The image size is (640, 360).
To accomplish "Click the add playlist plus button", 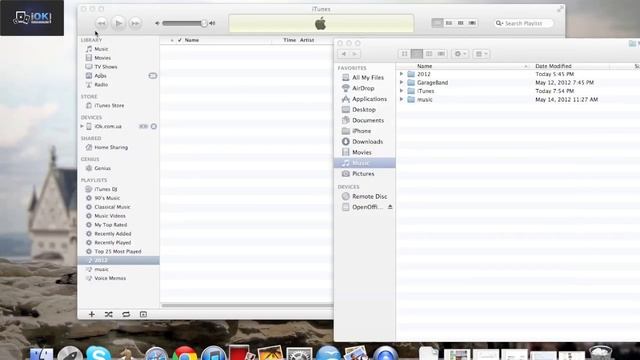I will pos(91,314).
